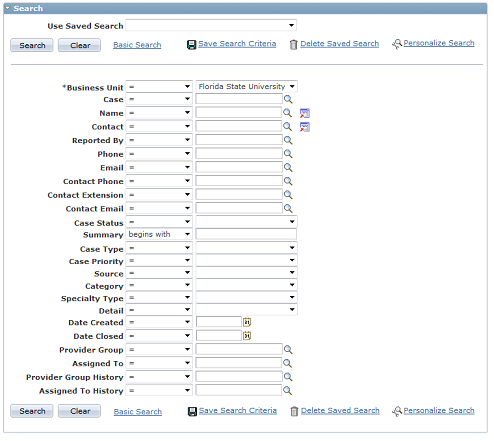494x441 pixels.
Task: Collapse the Search section header triangle
Action: [8, 8]
